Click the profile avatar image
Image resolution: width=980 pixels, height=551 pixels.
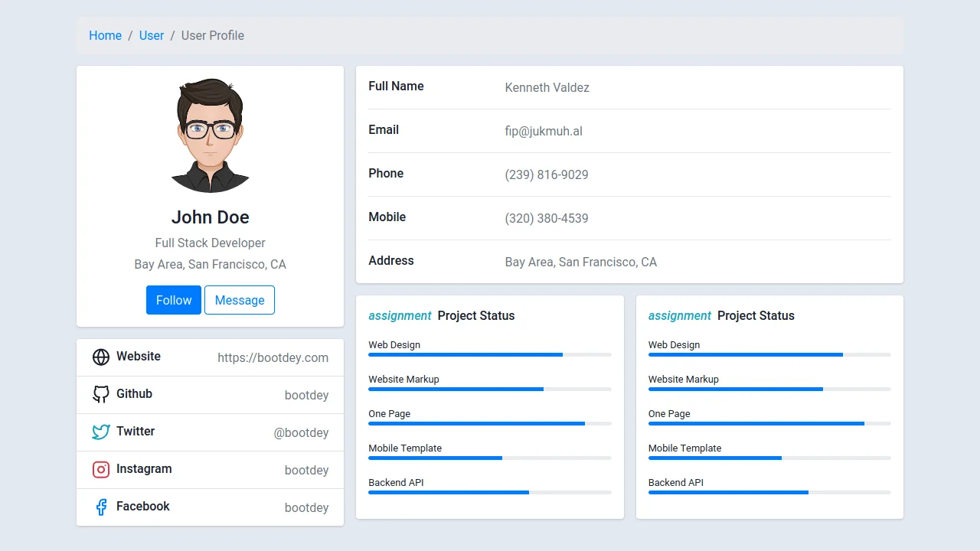pyautogui.click(x=210, y=135)
